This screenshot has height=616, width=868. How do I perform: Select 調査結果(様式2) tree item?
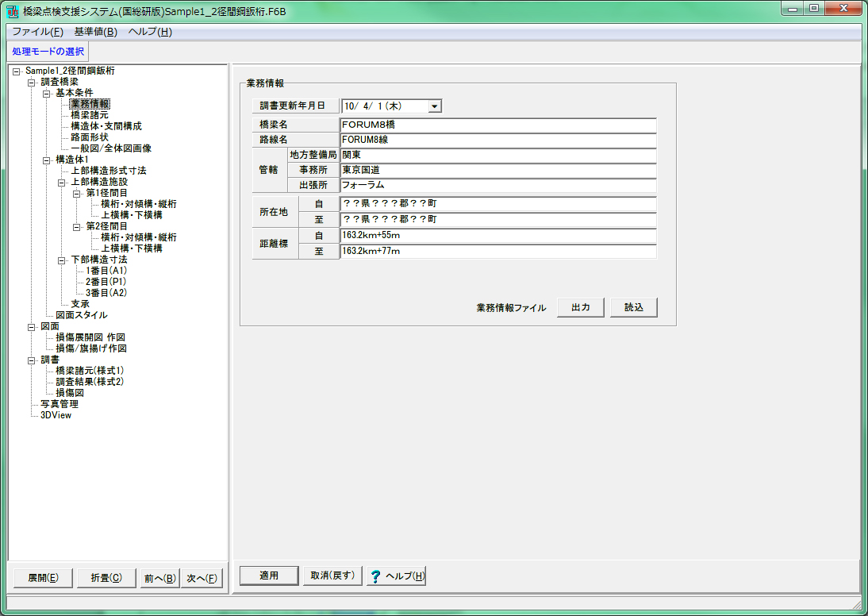(x=90, y=382)
